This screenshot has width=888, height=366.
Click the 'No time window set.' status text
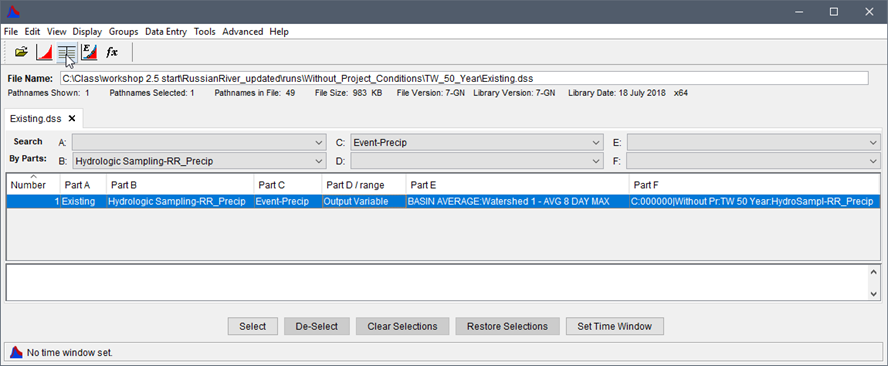coord(70,352)
